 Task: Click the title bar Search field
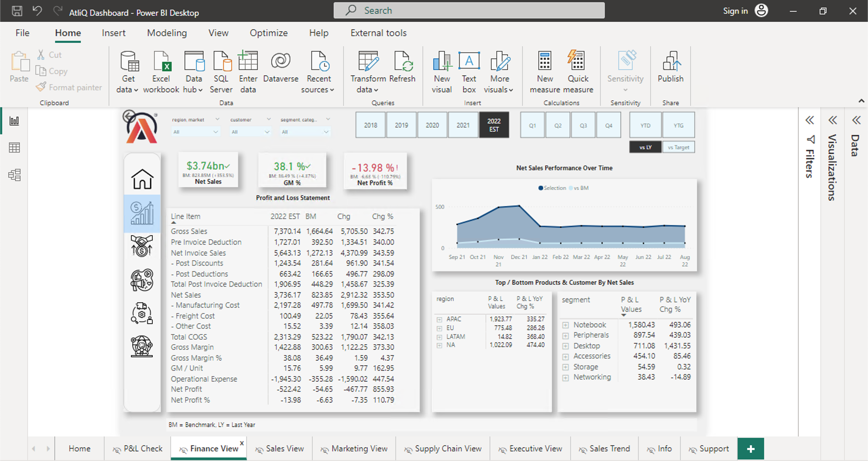469,11
